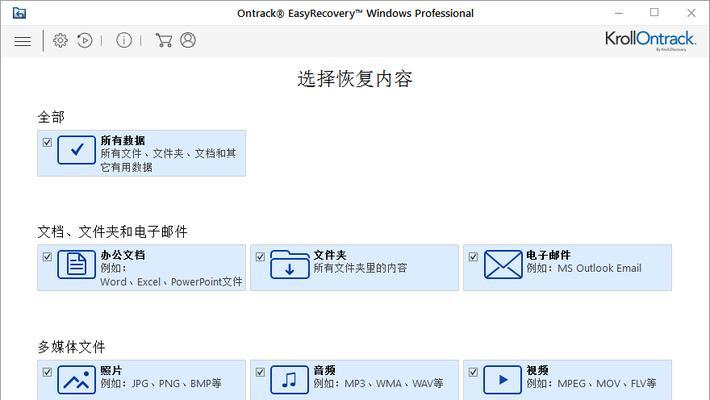The width and height of the screenshot is (710, 400).
Task: Minimize the EasyRecovery window
Action: tap(619, 13)
